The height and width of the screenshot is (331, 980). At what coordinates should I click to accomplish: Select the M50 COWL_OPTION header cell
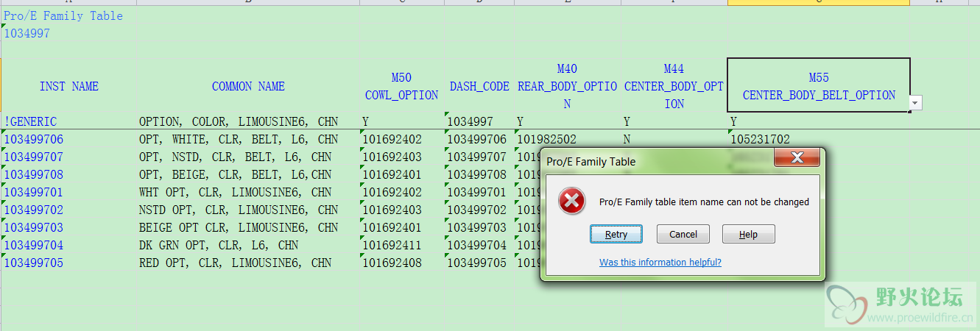click(402, 86)
